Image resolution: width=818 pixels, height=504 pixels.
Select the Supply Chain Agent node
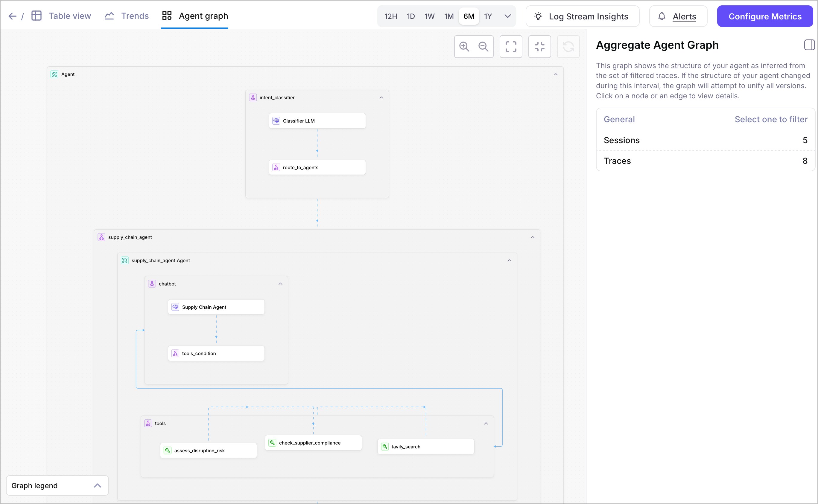pos(216,307)
